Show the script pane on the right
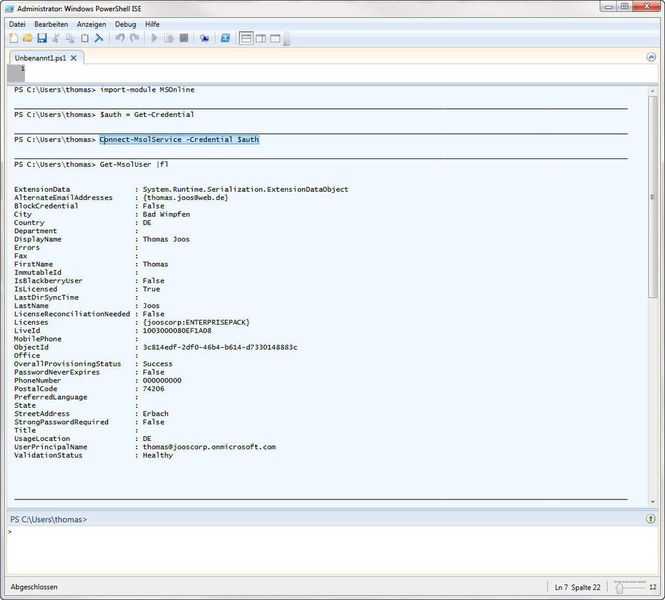The width and height of the screenshot is (665, 600). pos(261,39)
